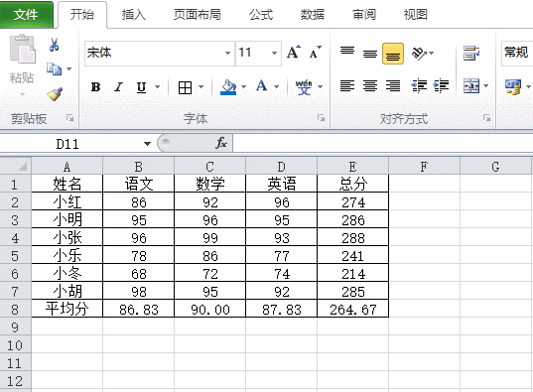This screenshot has width=533, height=392.
Task: Click the Paste clipboard icon
Action: point(22,49)
